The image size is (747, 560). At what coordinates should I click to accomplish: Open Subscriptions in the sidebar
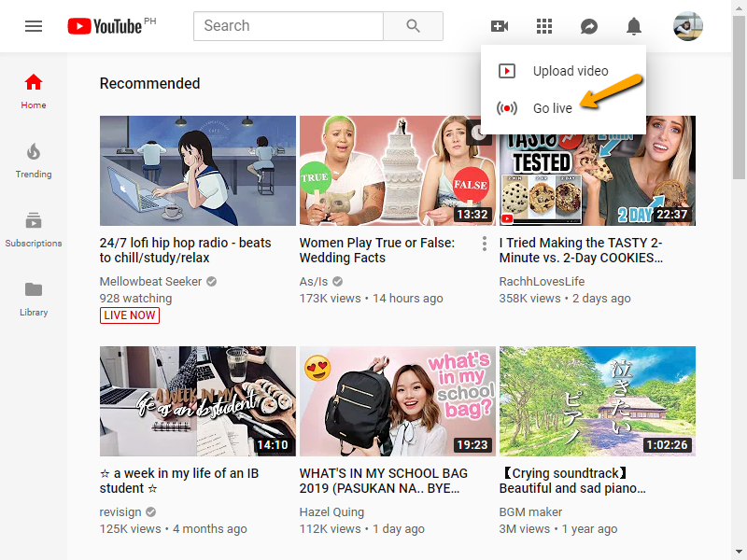[x=34, y=229]
